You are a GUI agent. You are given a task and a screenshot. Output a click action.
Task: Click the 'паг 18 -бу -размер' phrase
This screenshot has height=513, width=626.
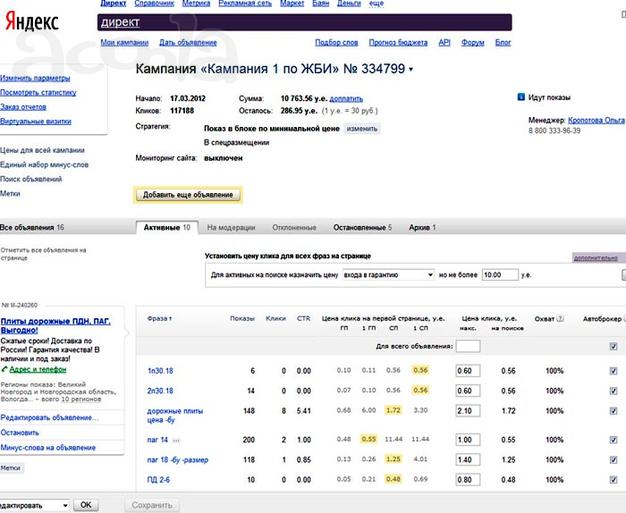click(178, 460)
